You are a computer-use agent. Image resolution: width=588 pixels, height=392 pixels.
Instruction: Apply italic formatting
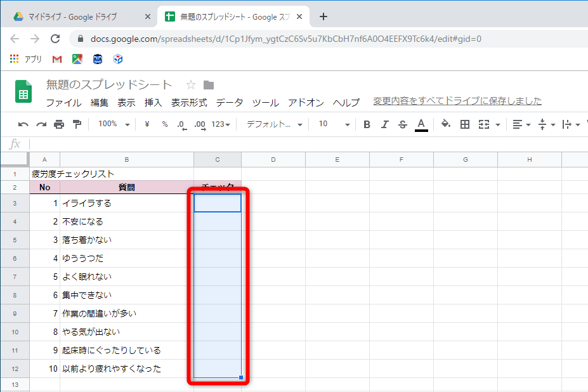384,124
